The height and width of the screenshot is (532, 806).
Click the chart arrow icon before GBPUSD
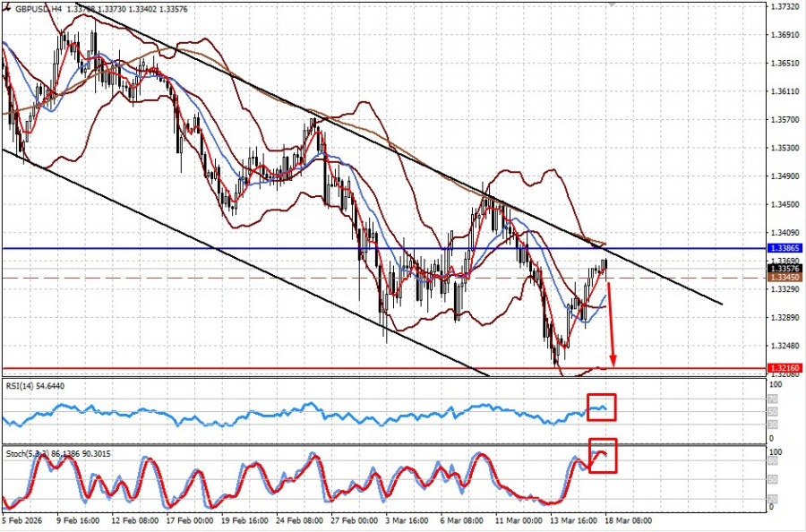tap(7, 9)
